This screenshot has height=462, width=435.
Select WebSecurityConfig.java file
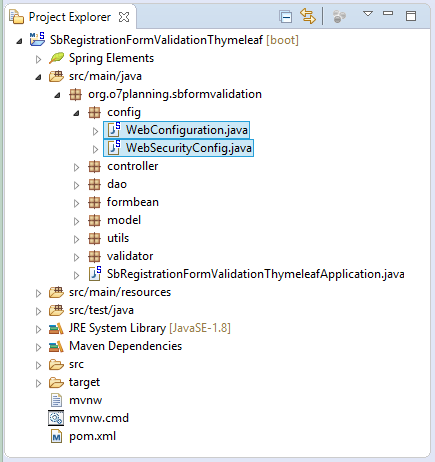pyautogui.click(x=178, y=148)
